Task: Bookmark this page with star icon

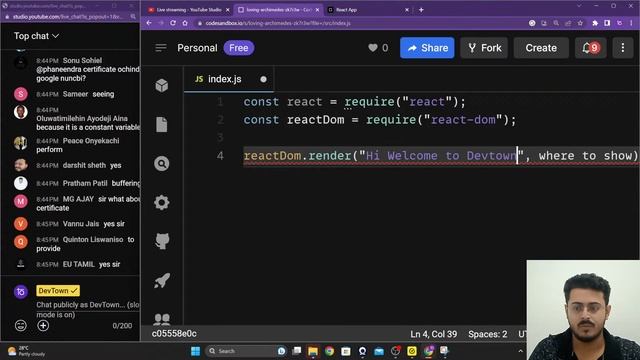Action: click(580, 23)
